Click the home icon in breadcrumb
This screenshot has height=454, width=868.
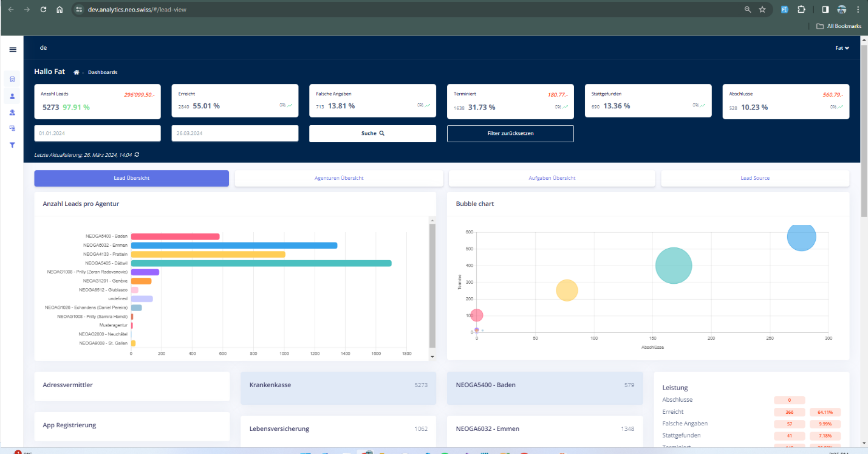click(77, 72)
